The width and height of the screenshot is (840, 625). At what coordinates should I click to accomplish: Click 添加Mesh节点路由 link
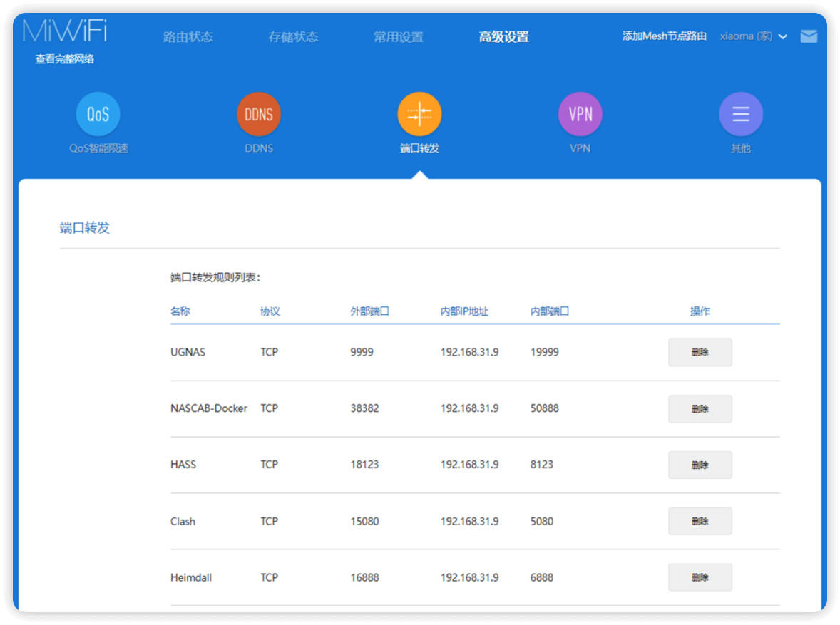tap(665, 36)
